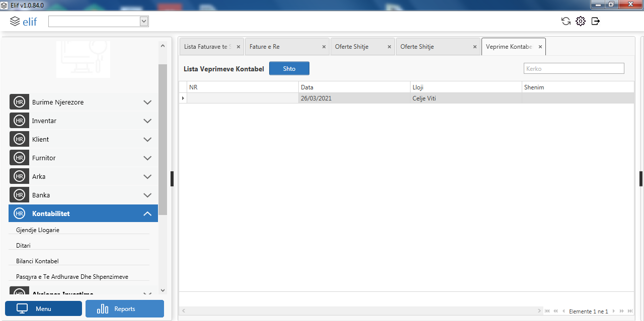Expand the Burime Njerezore section
Image resolution: width=644 pixels, height=321 pixels.
pos(147,102)
